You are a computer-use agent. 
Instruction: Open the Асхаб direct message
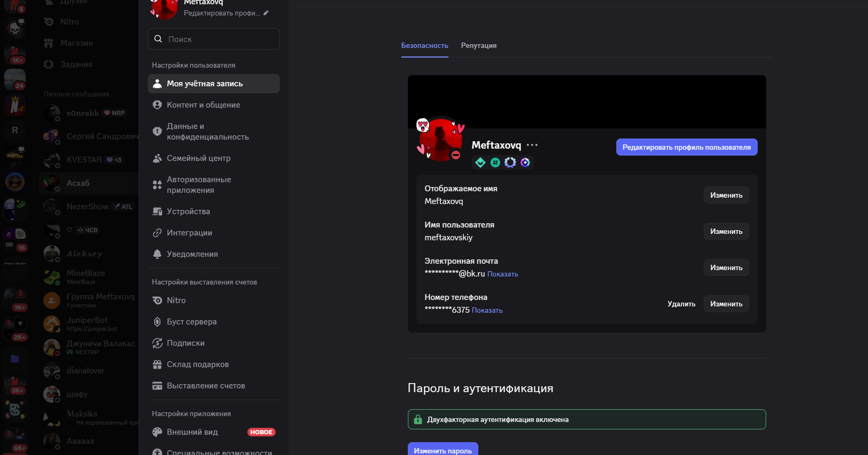pos(89,183)
